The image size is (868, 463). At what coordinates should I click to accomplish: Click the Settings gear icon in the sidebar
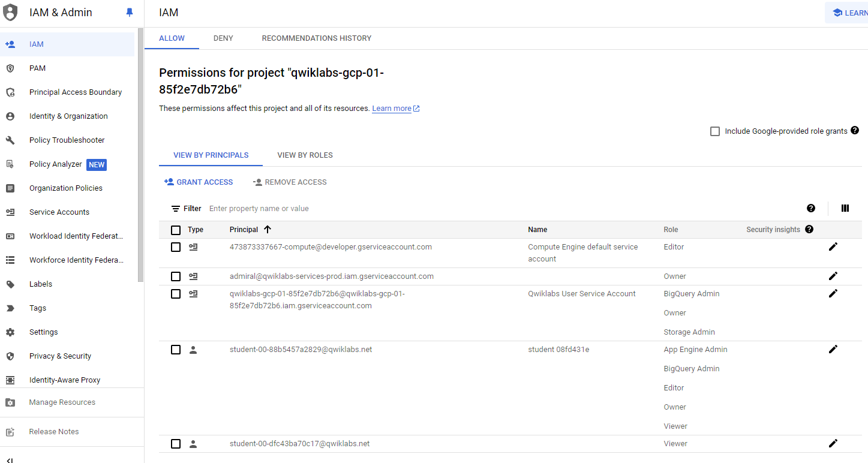pos(10,332)
